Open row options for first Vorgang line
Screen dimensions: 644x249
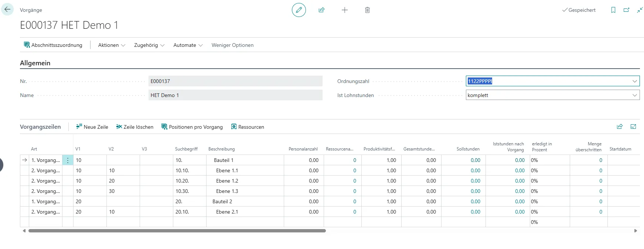coord(68,160)
